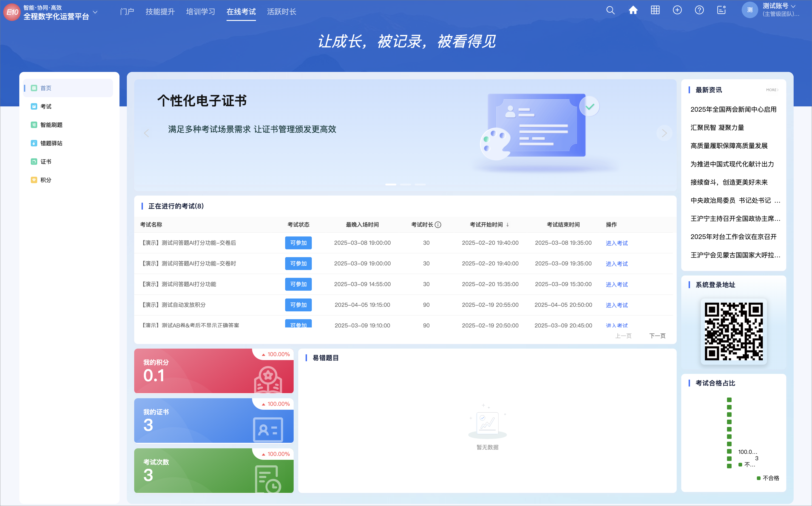Click the search magnifier icon in header
The image size is (812, 506).
point(610,10)
